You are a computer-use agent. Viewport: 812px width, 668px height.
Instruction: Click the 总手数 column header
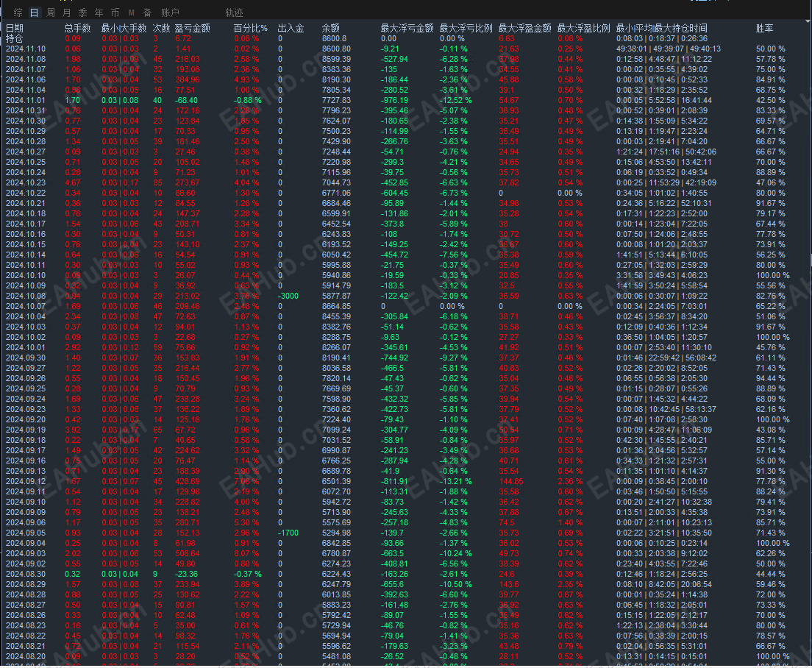pyautogui.click(x=78, y=28)
